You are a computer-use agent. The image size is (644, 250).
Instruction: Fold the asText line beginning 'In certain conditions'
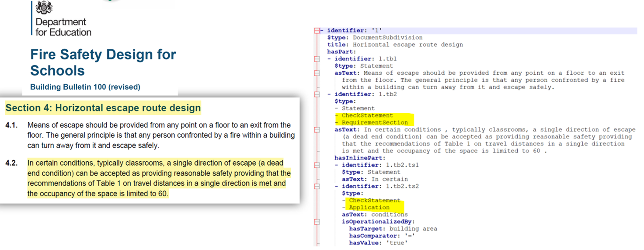click(x=317, y=130)
